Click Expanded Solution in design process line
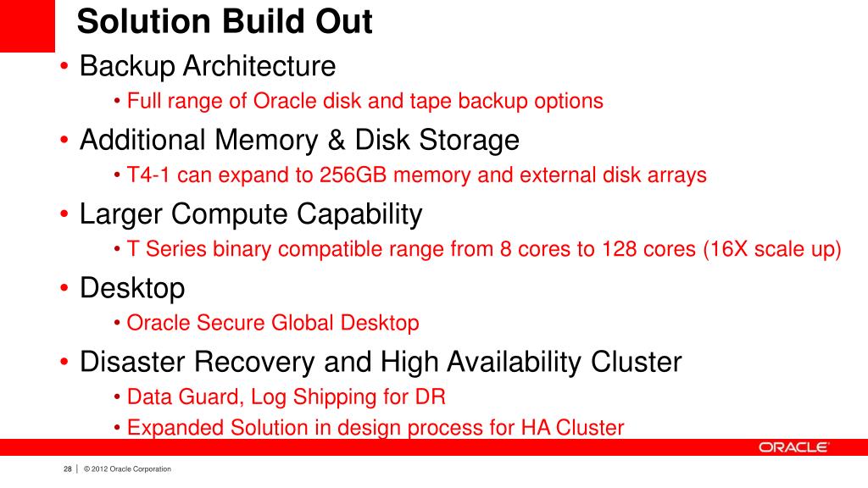 pyautogui.click(x=376, y=427)
